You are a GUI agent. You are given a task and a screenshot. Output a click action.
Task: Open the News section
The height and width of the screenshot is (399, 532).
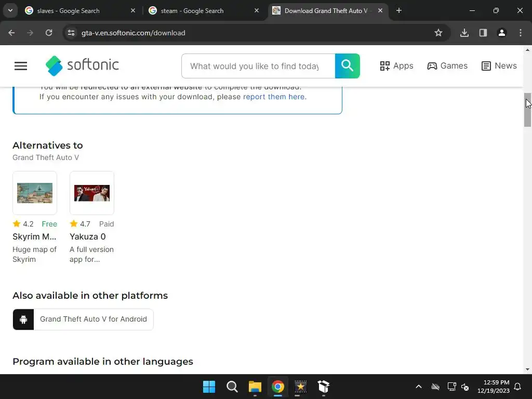click(x=499, y=66)
